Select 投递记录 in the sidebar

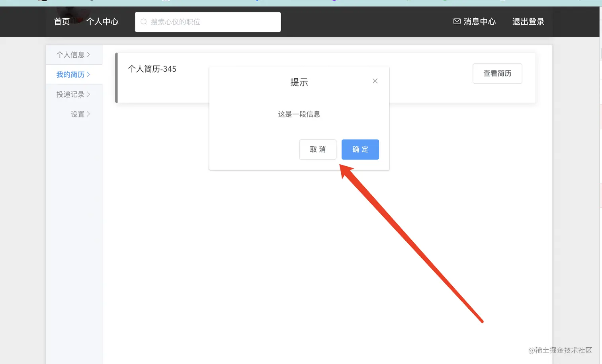(71, 94)
